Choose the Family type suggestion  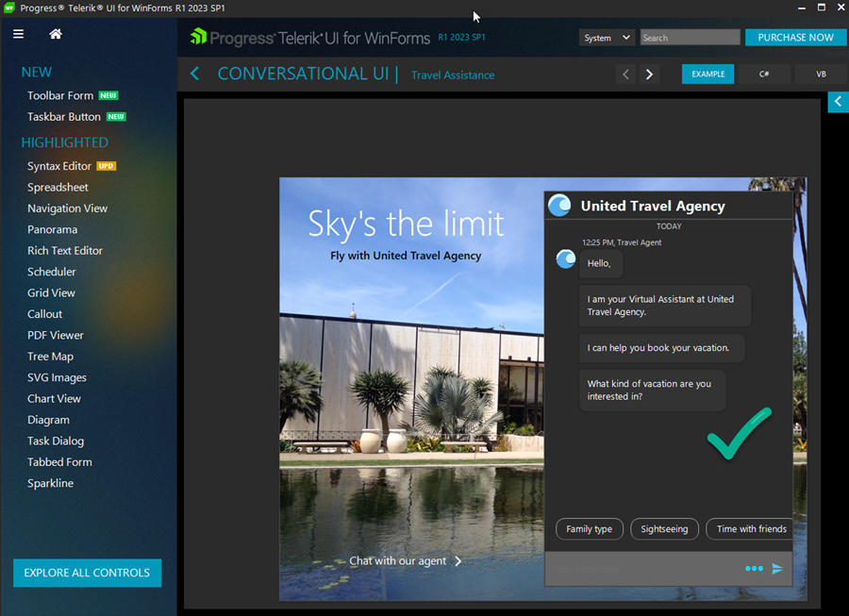pyautogui.click(x=589, y=529)
